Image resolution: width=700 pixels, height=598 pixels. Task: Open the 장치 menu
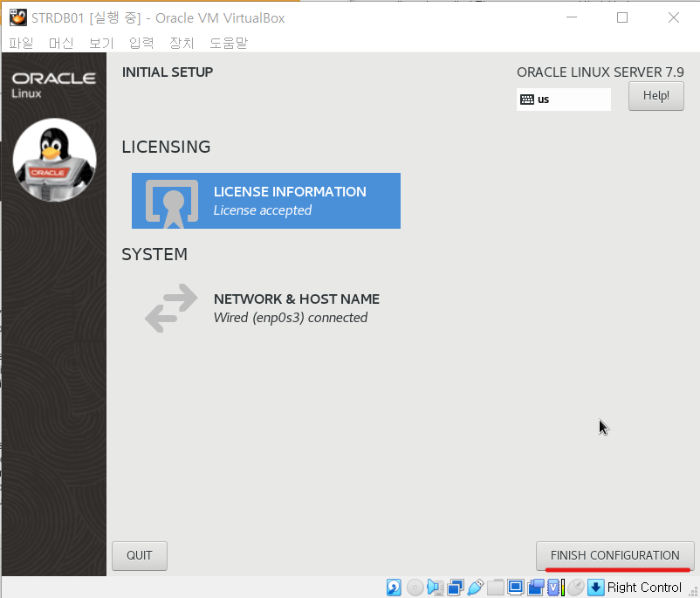coord(182,43)
